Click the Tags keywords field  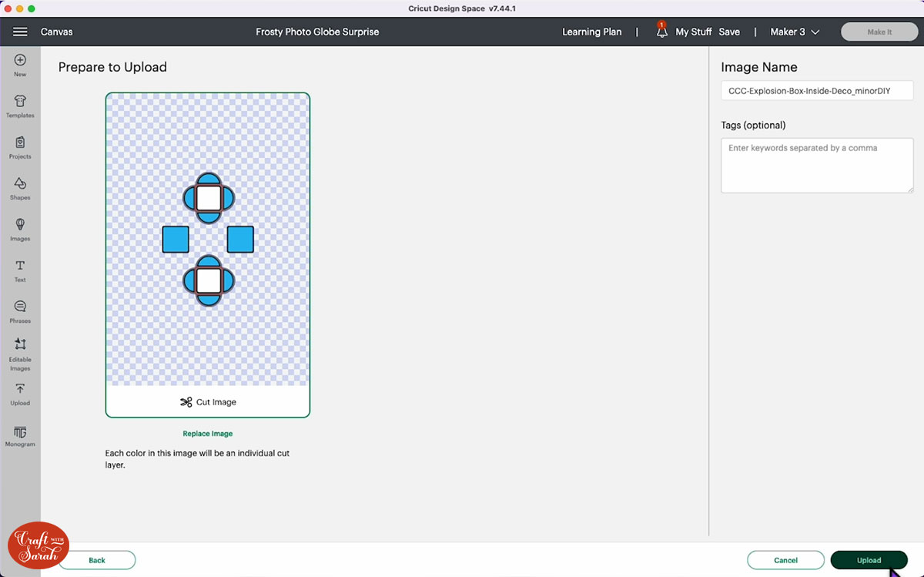click(816, 165)
